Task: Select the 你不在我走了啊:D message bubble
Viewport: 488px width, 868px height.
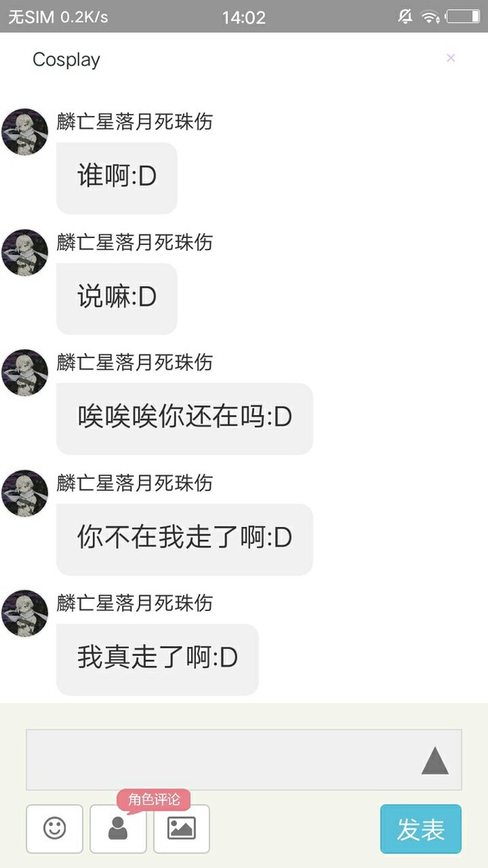Action: pos(185,539)
